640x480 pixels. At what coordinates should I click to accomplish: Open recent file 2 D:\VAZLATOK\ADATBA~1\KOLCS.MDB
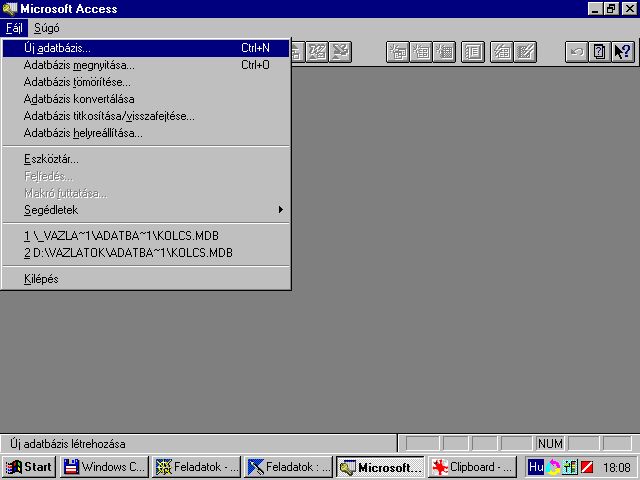[146, 253]
